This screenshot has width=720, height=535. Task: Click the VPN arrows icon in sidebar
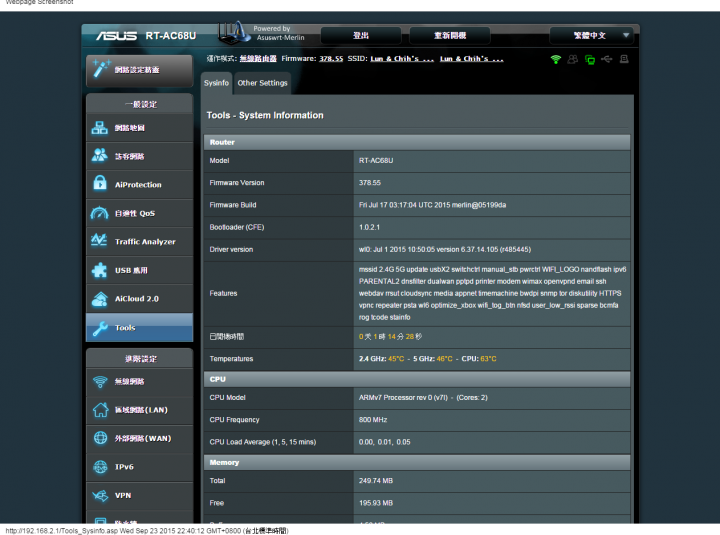point(100,495)
